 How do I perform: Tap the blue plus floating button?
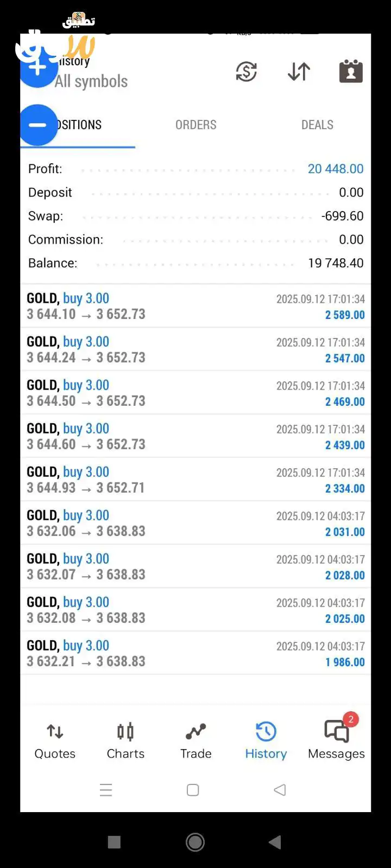point(38,67)
